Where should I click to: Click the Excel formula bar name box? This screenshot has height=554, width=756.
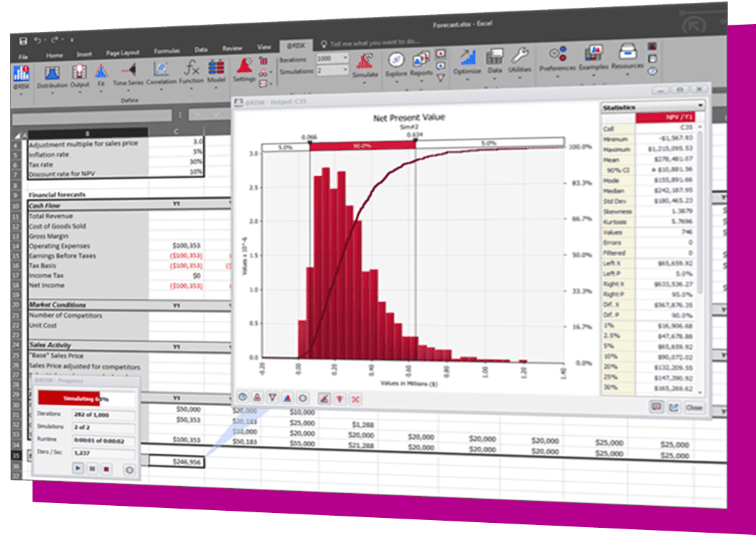pos(91,115)
